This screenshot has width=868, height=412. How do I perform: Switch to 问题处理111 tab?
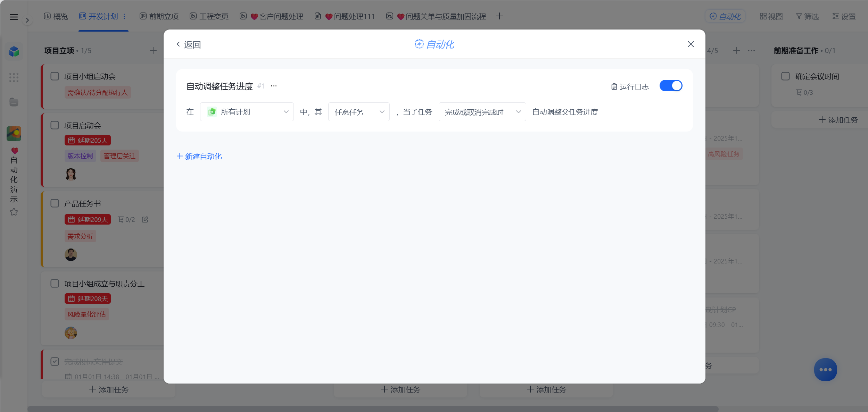345,16
